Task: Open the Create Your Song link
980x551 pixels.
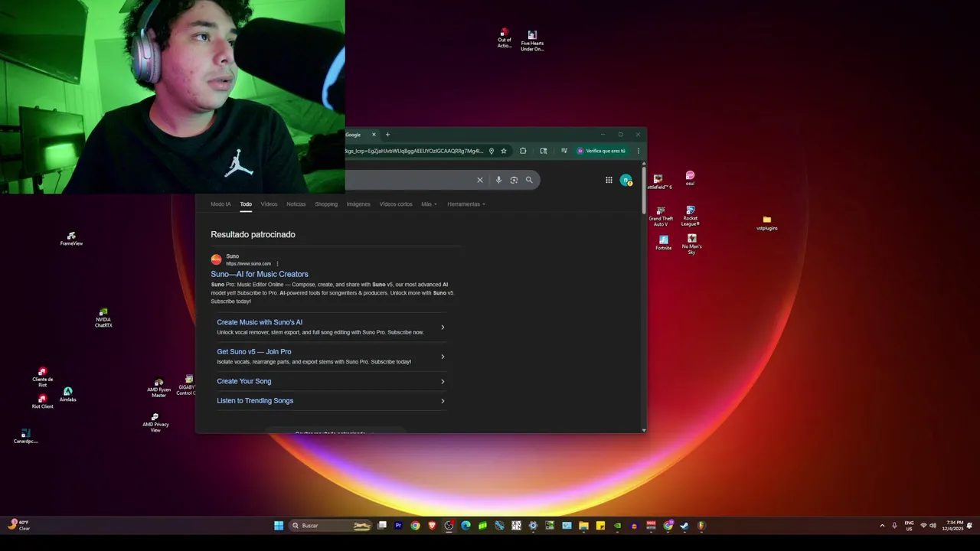Action: pos(244,381)
